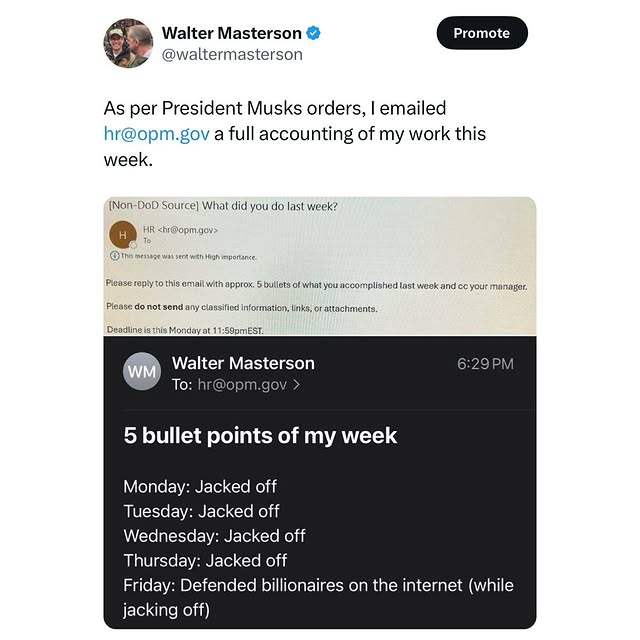Click the blue verified badge checkmark
The width and height of the screenshot is (640, 640).
click(313, 33)
